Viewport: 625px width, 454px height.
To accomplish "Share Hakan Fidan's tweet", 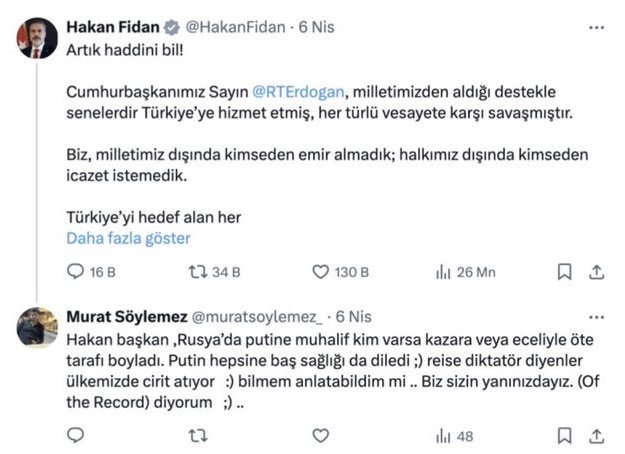I will tap(597, 271).
